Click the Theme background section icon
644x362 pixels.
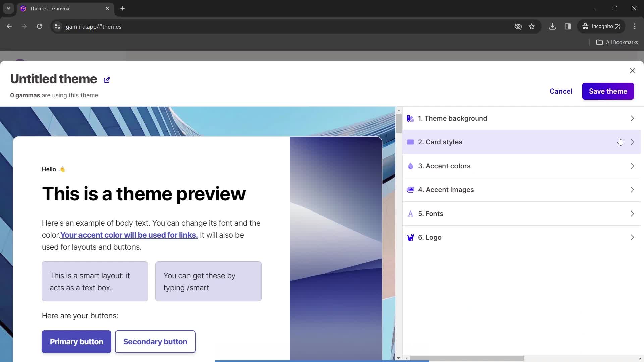(x=411, y=118)
